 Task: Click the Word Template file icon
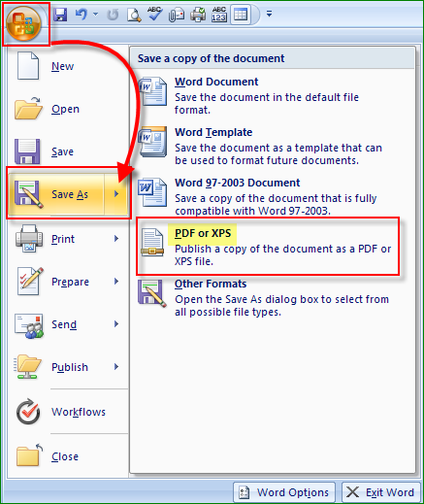152,142
